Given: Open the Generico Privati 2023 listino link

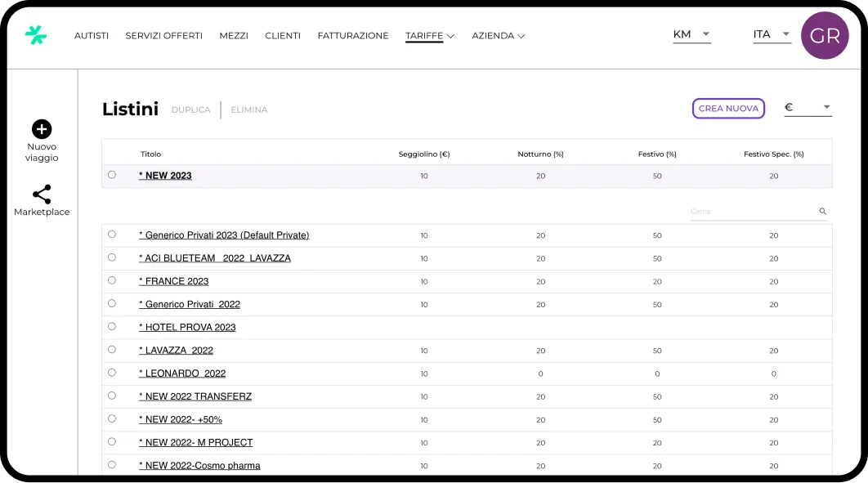Looking at the screenshot, I should [224, 235].
